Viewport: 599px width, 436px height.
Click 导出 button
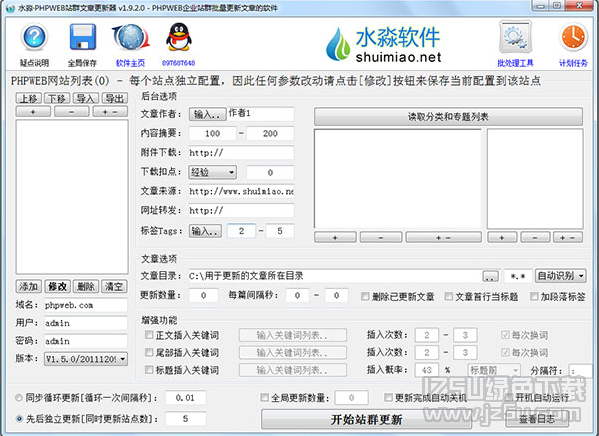pos(115,98)
